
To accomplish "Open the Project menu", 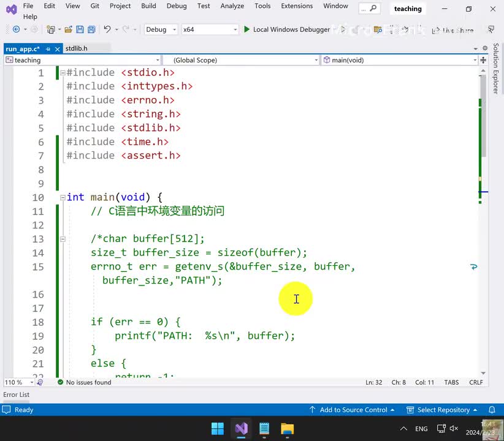I will [120, 6].
